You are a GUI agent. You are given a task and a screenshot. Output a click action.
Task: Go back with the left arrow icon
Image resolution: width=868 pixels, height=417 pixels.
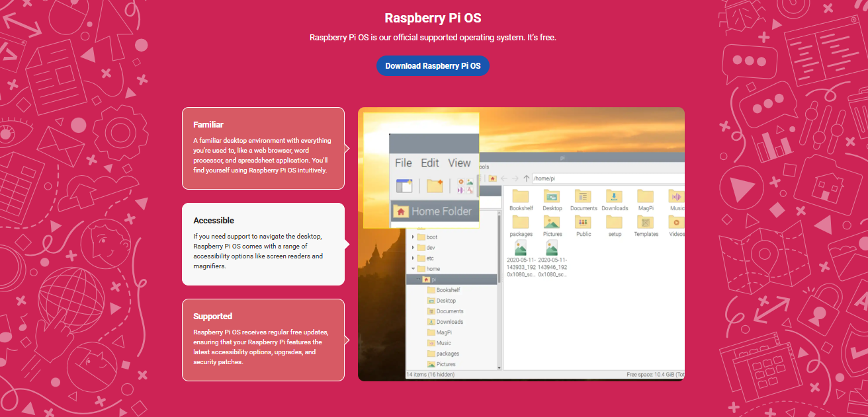click(503, 178)
